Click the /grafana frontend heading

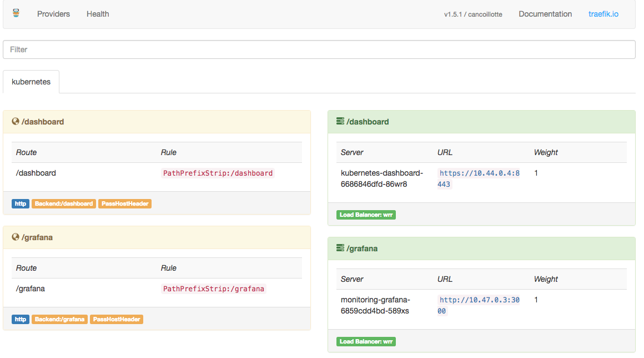[37, 237]
